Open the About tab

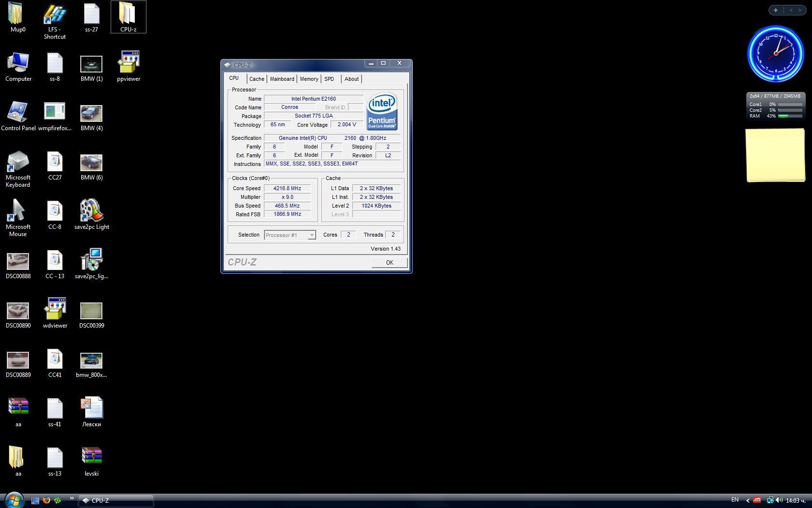[351, 79]
